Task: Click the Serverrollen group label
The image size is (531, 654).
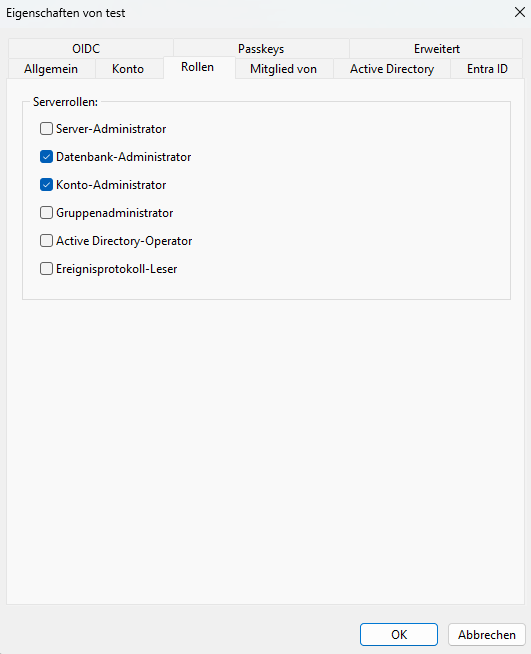Action: 65,102
